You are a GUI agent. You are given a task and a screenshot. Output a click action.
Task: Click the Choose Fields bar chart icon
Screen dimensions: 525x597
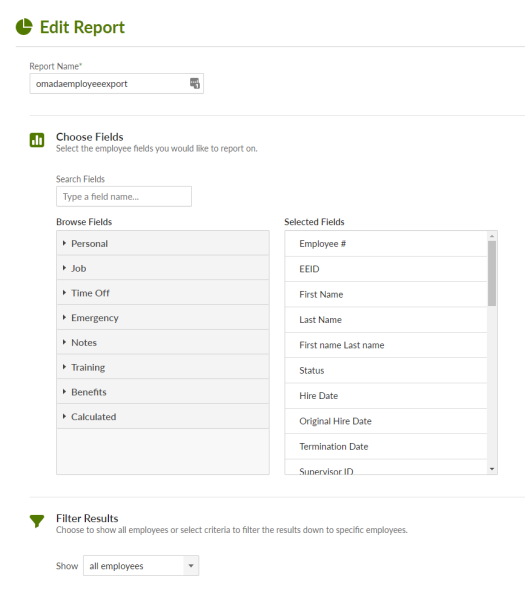point(37,140)
